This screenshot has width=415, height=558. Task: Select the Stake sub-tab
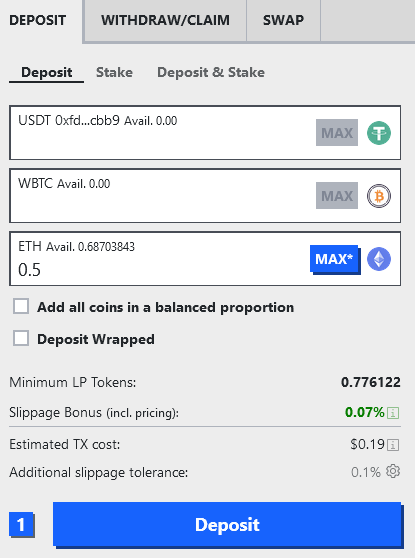pos(114,72)
